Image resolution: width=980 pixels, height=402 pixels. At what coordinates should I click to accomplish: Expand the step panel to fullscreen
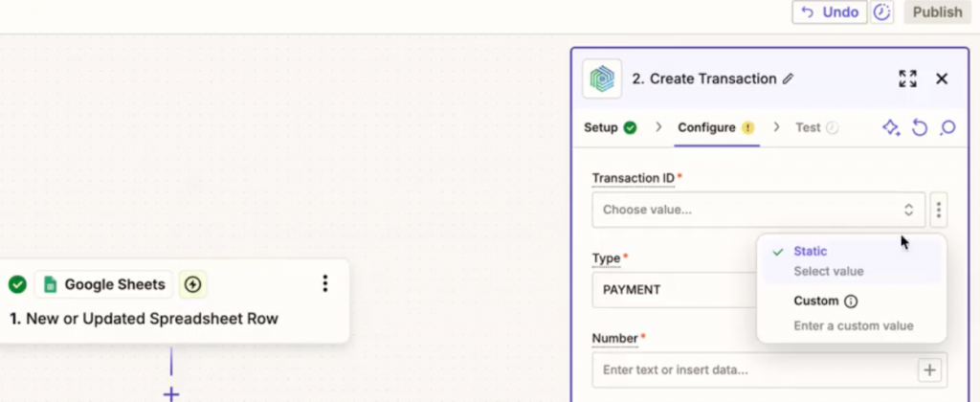[x=907, y=78]
